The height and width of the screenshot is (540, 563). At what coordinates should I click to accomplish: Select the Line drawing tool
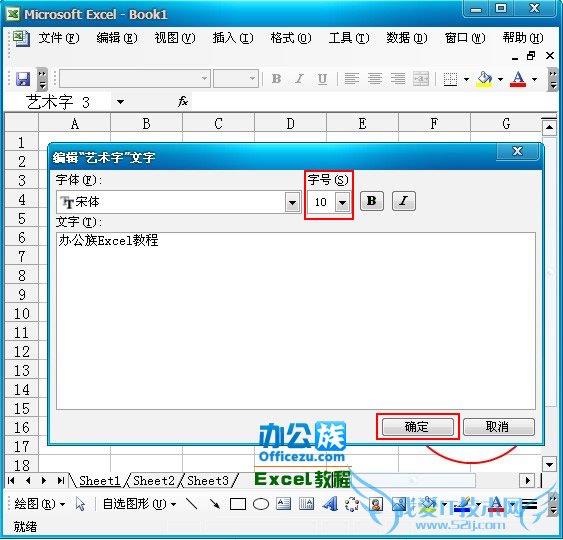pyautogui.click(x=192, y=504)
